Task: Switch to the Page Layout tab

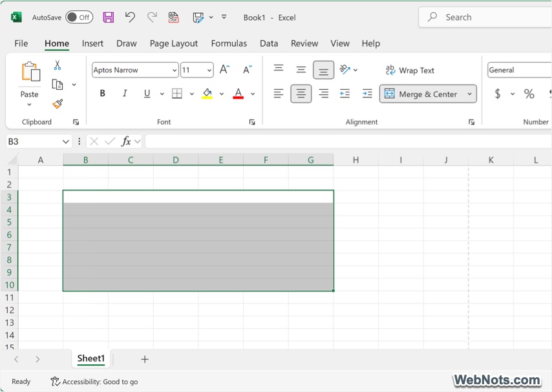Action: 174,43
